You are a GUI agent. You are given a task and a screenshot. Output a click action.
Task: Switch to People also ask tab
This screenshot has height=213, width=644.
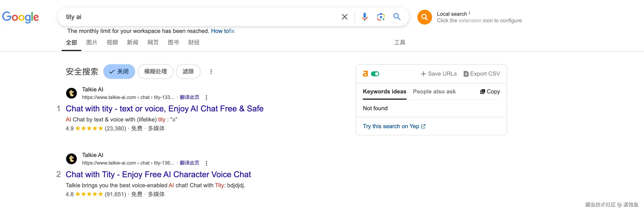(x=434, y=92)
